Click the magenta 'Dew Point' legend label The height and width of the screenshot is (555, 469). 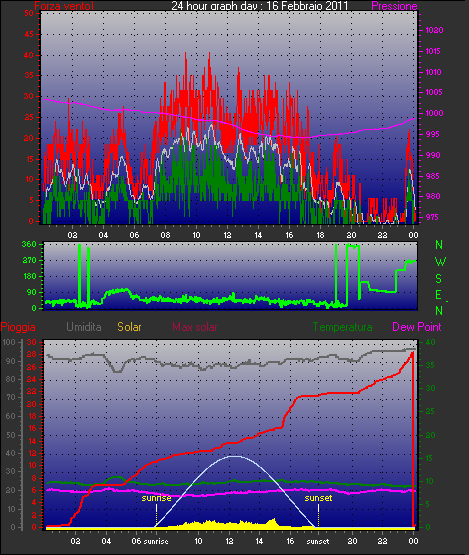click(417, 327)
